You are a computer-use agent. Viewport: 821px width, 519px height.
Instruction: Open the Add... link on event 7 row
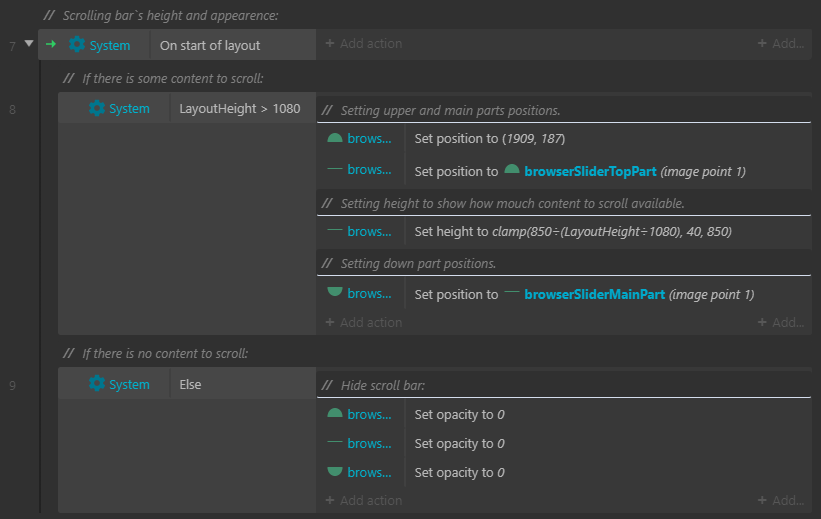(x=781, y=43)
